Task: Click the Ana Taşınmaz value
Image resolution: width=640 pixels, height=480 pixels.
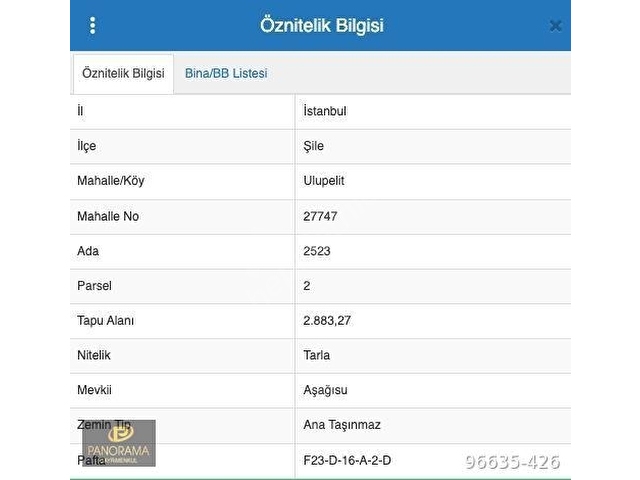Action: pos(342,425)
